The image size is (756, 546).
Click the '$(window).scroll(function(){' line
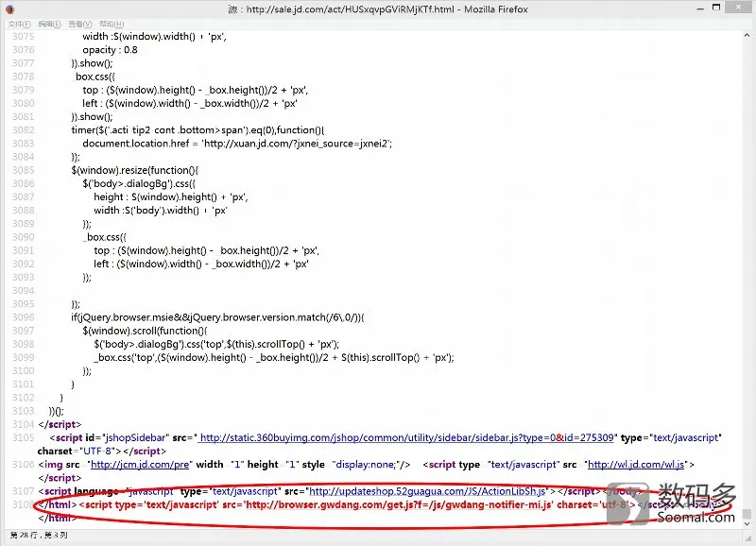click(x=146, y=331)
